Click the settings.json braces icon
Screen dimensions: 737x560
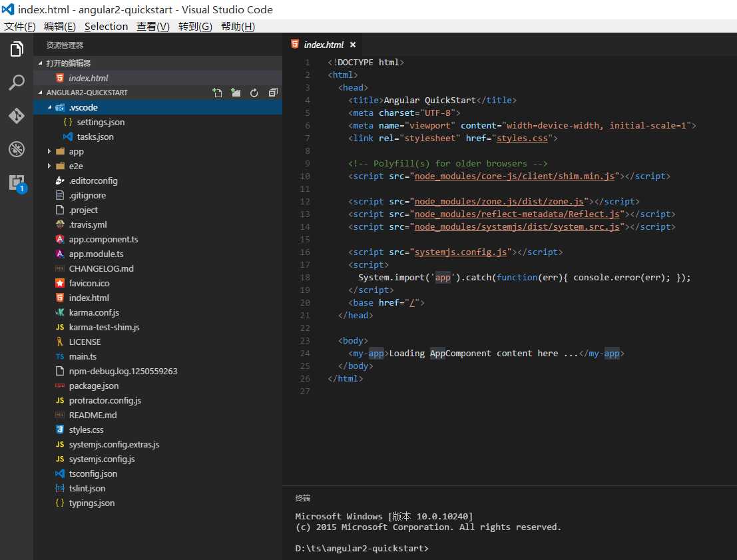pyautogui.click(x=68, y=122)
